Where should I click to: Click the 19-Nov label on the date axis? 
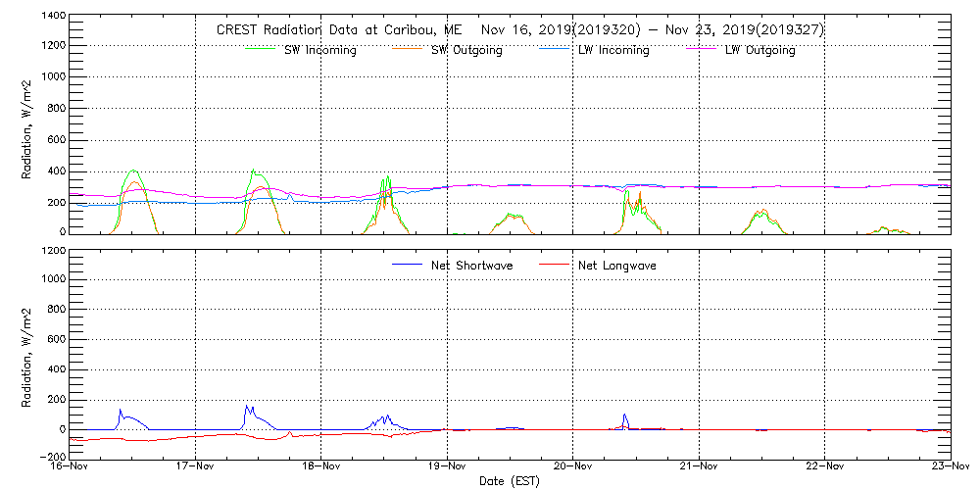[x=447, y=467]
